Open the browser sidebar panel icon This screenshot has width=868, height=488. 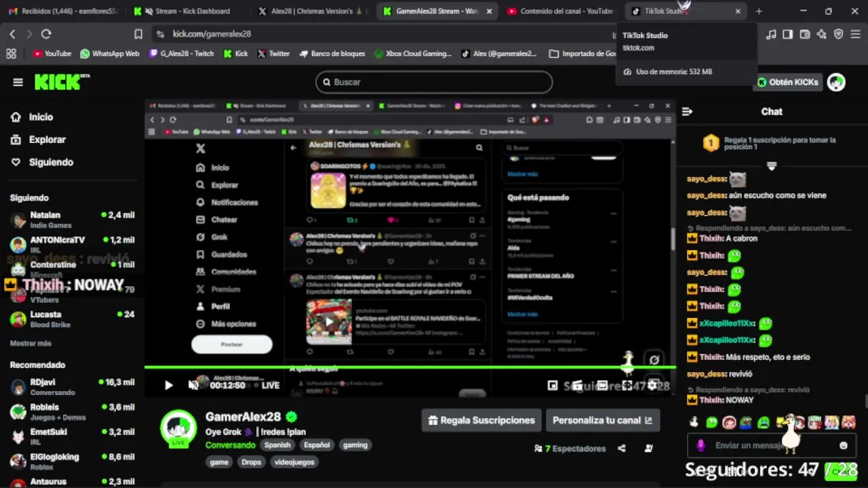[787, 34]
